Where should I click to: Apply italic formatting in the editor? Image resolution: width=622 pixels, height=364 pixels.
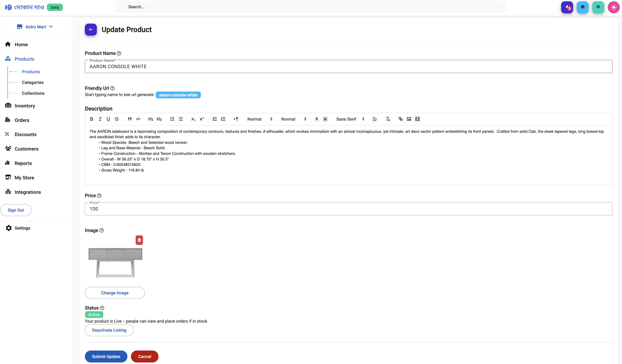[x=100, y=119]
